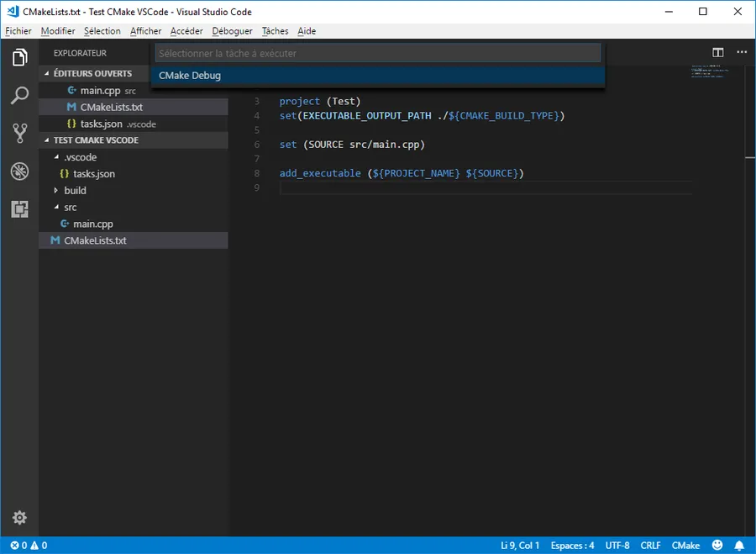Image resolution: width=756 pixels, height=554 pixels.
Task: Click the task selection input field
Action: coord(378,53)
